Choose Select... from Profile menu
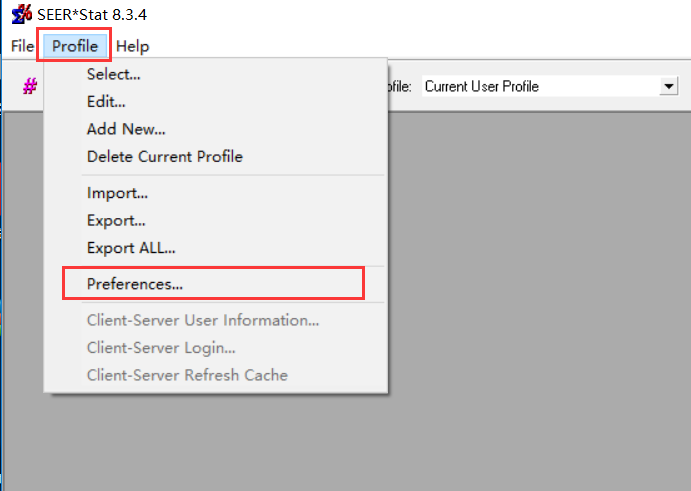The width and height of the screenshot is (691, 491). click(216, 74)
